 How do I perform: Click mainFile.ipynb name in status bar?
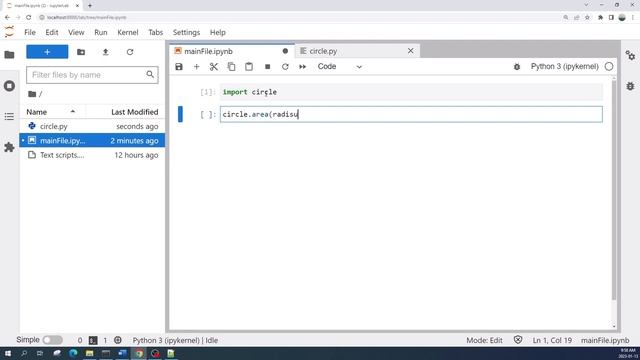pos(605,340)
